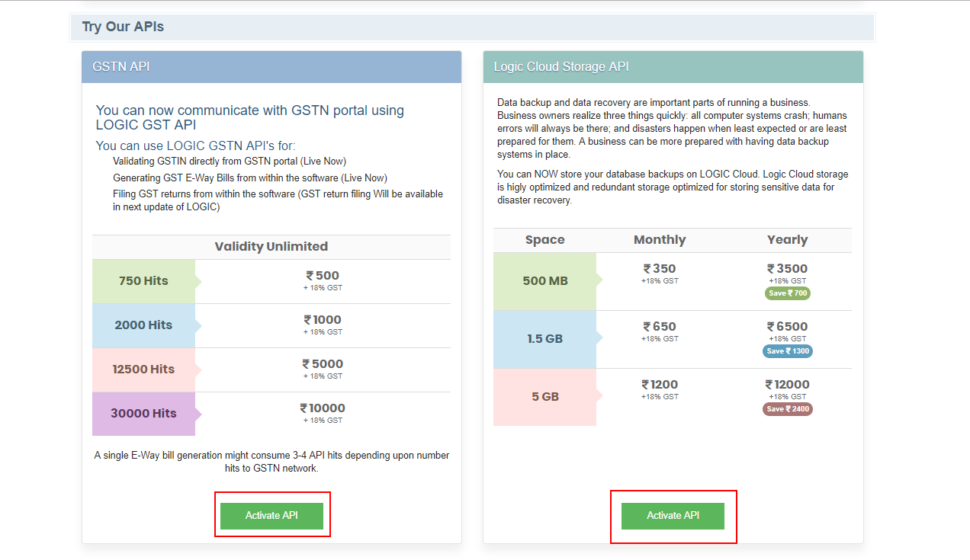Select the "750 Hits" plan cell
This screenshot has width=970, height=560.
[x=143, y=281]
